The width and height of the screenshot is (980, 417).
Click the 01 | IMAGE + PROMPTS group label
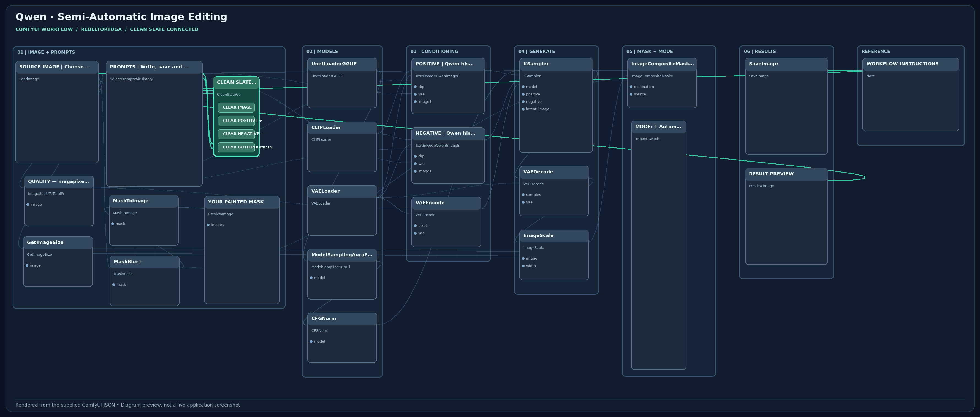(x=46, y=52)
